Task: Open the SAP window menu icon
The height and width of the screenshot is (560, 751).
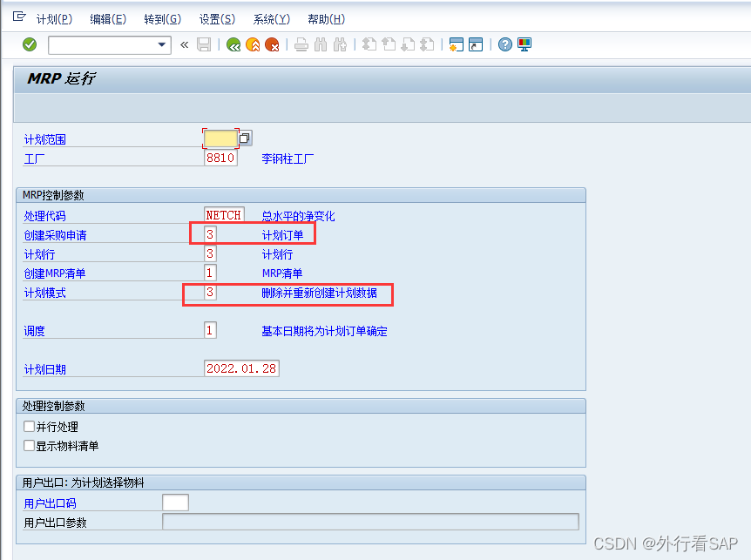Action: 19,17
